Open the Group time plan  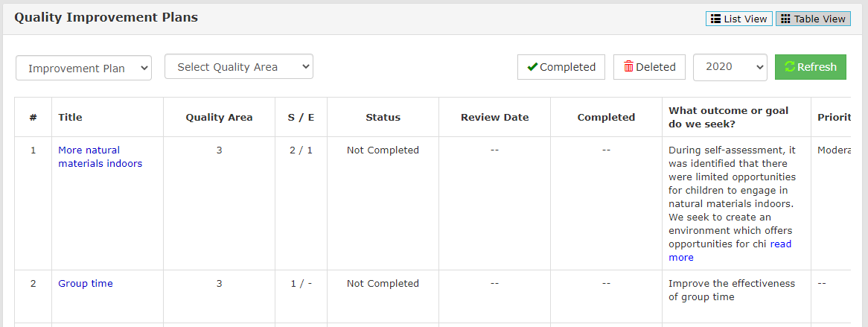[x=86, y=283]
